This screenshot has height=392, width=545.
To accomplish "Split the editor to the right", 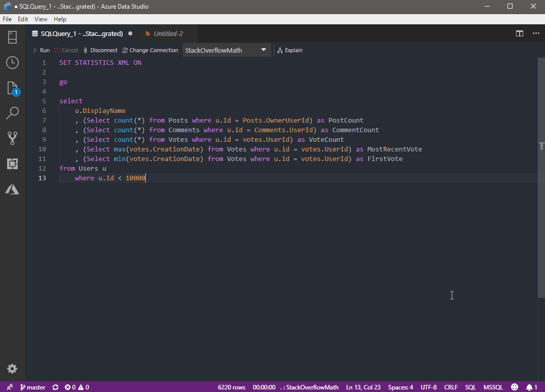I will pos(519,33).
